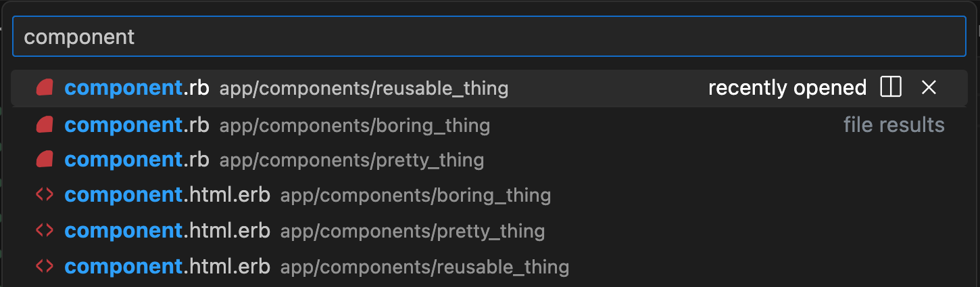Click path app/components/reusable_thing next to component.html.erb
Image resolution: width=980 pixels, height=287 pixels.
[x=424, y=267]
